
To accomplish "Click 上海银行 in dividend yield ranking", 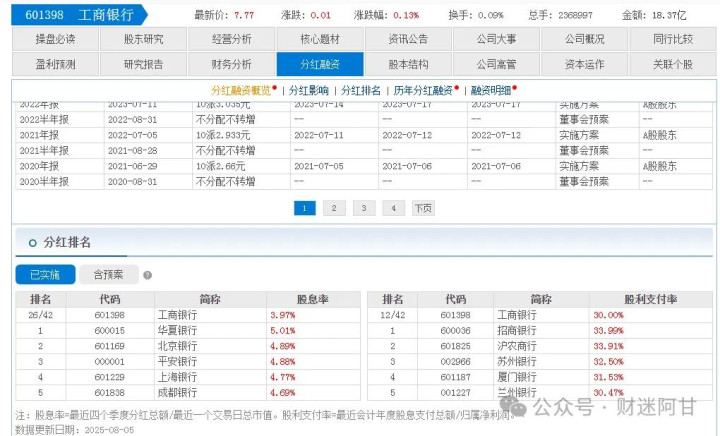I will 177,377.
